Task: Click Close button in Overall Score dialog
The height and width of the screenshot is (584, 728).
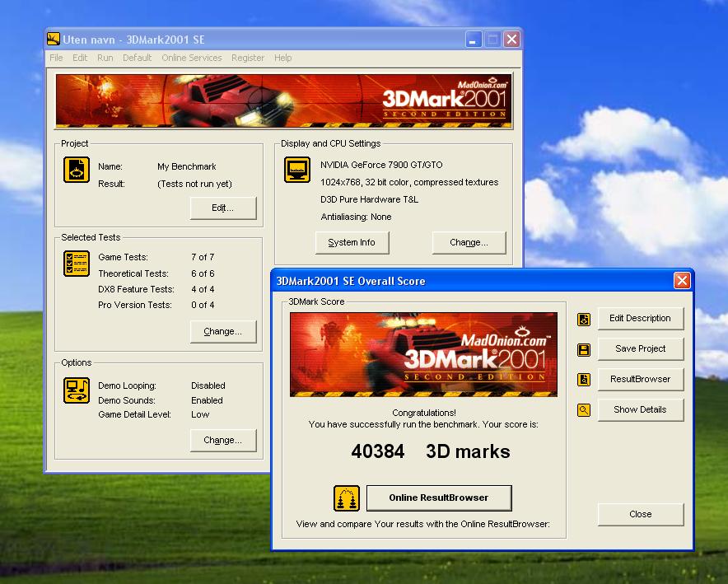Action: pos(640,514)
